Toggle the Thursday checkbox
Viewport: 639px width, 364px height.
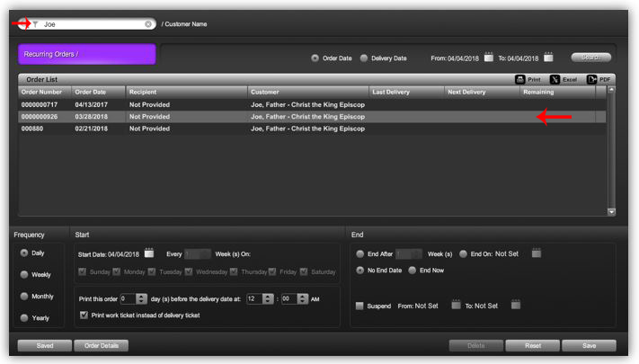pyautogui.click(x=234, y=271)
